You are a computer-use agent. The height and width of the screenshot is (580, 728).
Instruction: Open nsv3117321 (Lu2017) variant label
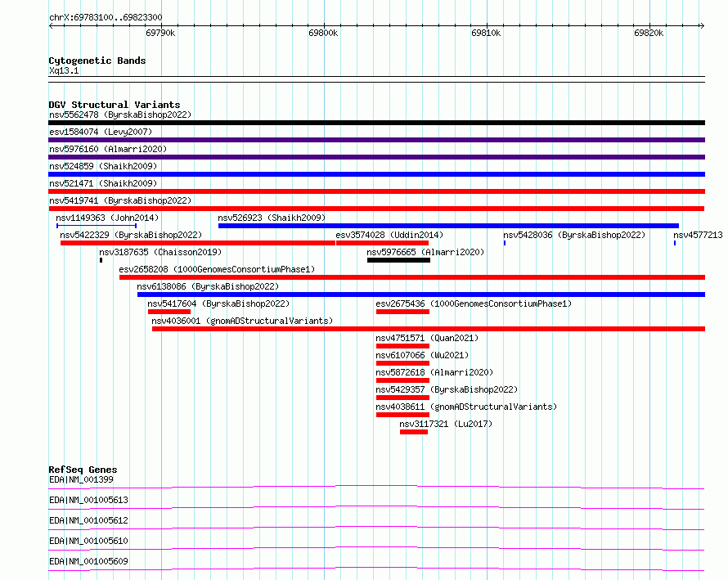446,424
